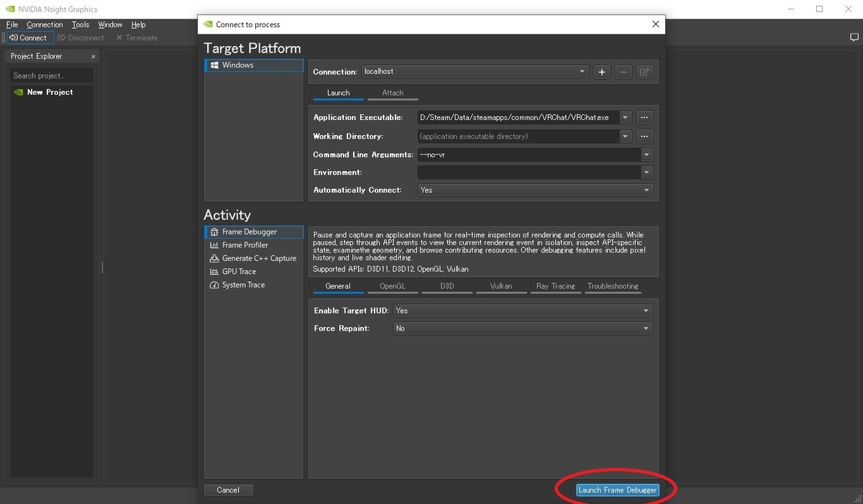Click the Application Executable path field

(x=518, y=117)
